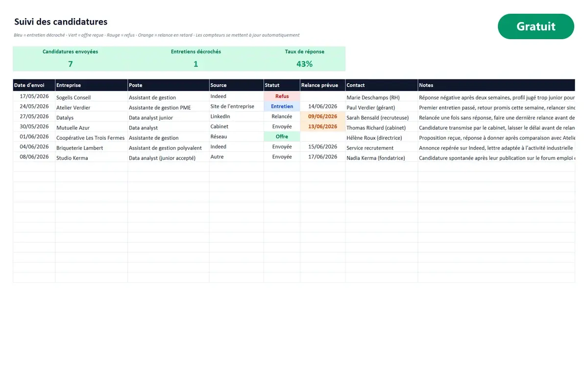The width and height of the screenshot is (588, 392).
Task: Select the Coopérative Les Trois Fermes cell
Action: [x=92, y=137]
